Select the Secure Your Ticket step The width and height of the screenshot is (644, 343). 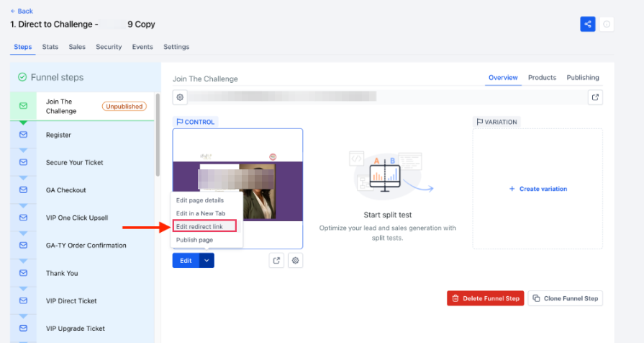pos(82,162)
